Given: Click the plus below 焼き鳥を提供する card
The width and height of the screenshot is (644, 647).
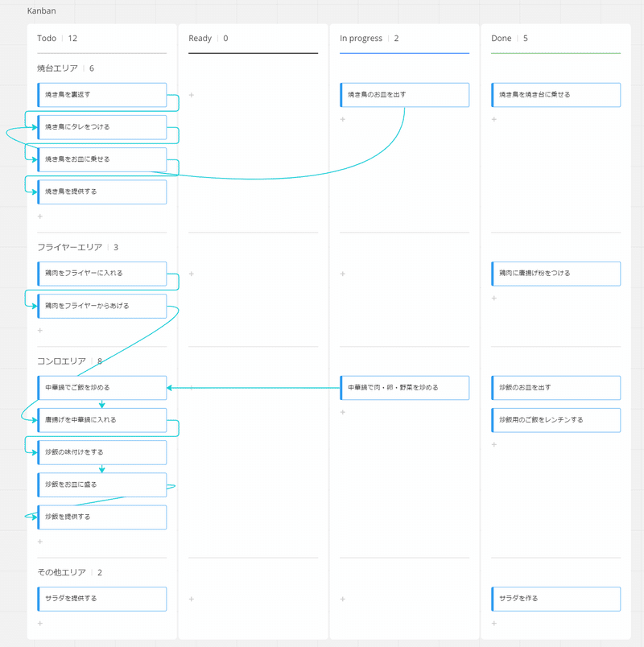Looking at the screenshot, I should pyautogui.click(x=40, y=216).
